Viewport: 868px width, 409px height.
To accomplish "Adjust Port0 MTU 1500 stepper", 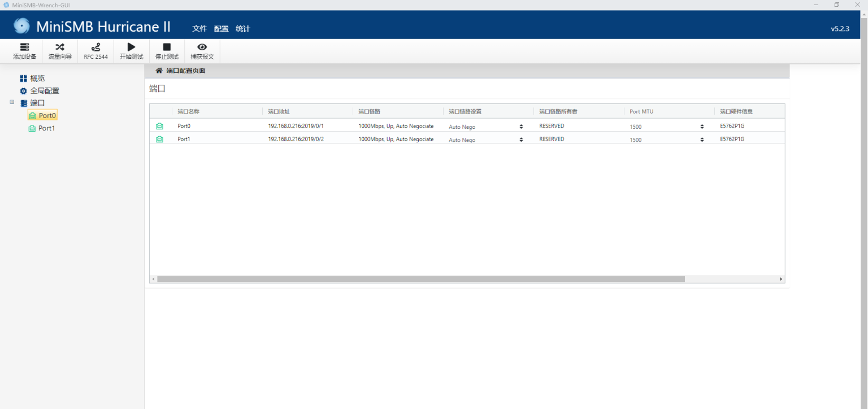I will pyautogui.click(x=702, y=127).
